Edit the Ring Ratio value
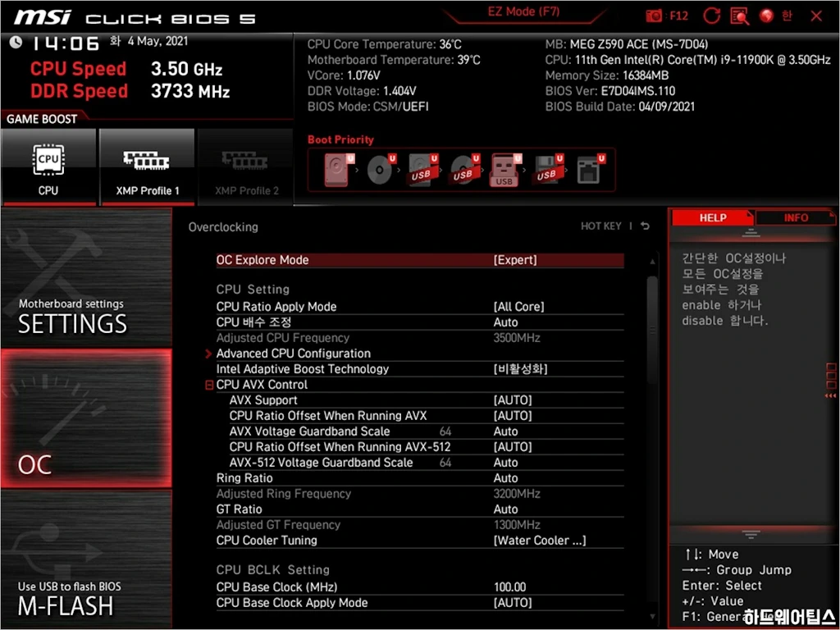The width and height of the screenshot is (840, 630). (x=420, y=478)
